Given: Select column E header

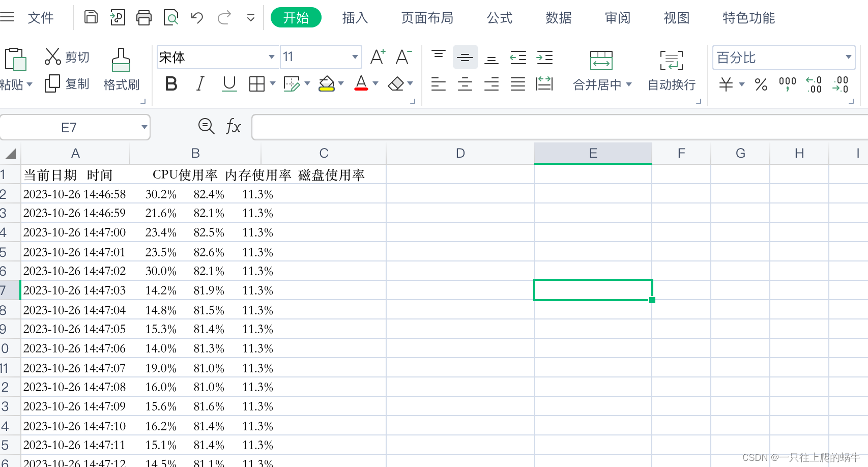Looking at the screenshot, I should click(x=593, y=153).
